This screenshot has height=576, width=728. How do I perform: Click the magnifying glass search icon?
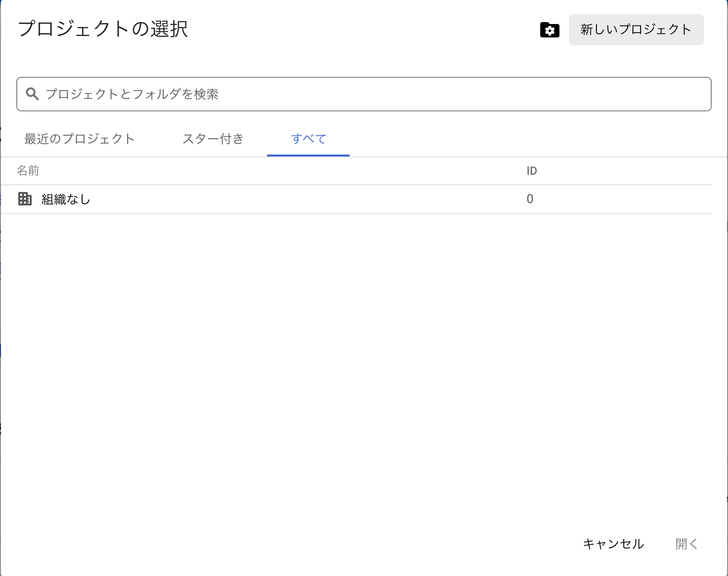pyautogui.click(x=33, y=94)
